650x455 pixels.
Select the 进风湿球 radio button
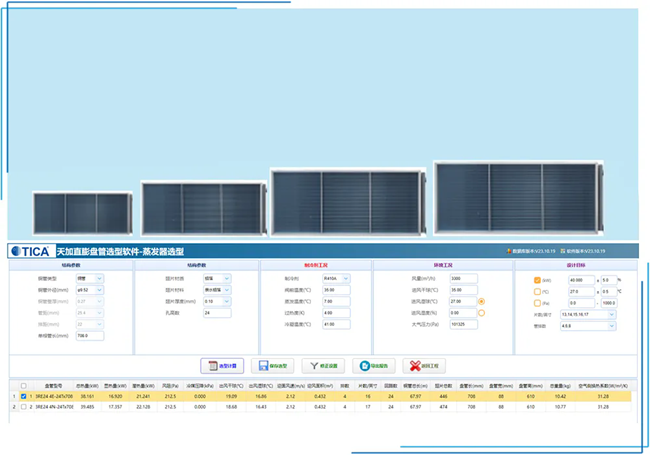tap(482, 301)
